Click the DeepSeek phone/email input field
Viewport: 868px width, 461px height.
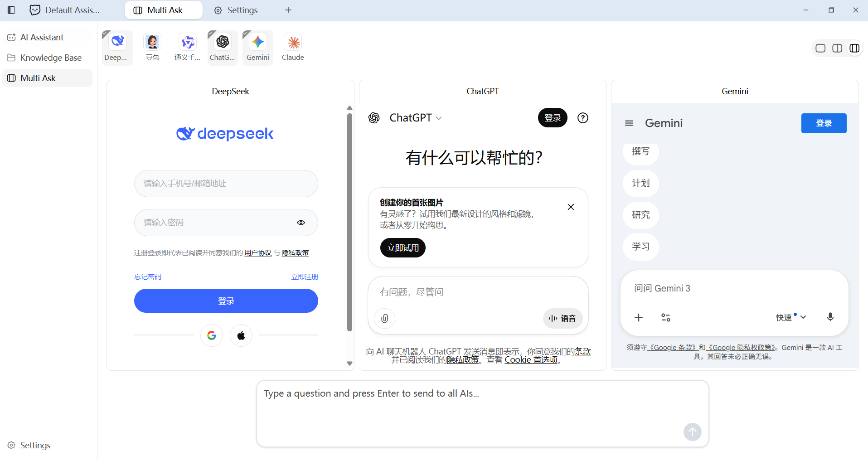226,184
